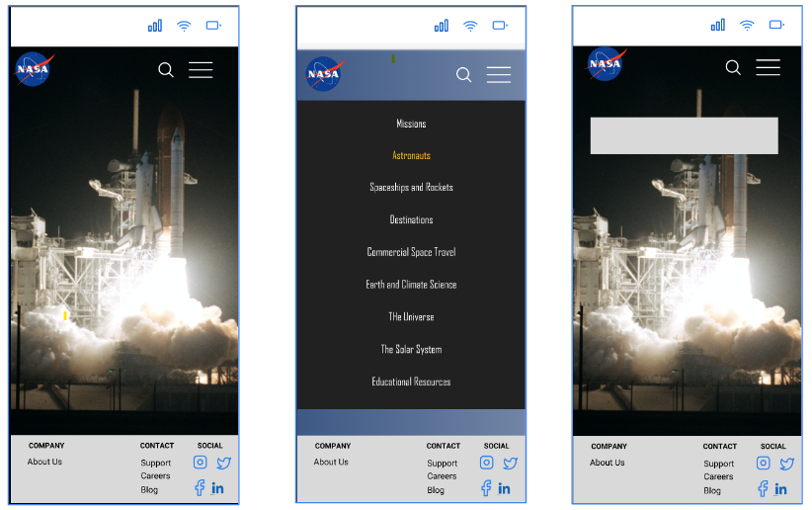Image resolution: width=812 pixels, height=510 pixels.
Task: Open the Careers link in the right screen footer
Action: coord(718,476)
